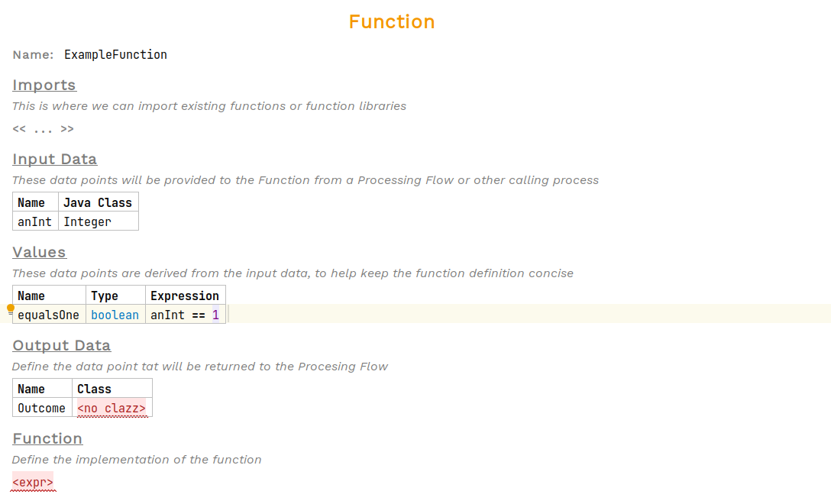Click the Expression column header in Values table
The width and height of the screenshot is (831, 504).
[x=186, y=296]
